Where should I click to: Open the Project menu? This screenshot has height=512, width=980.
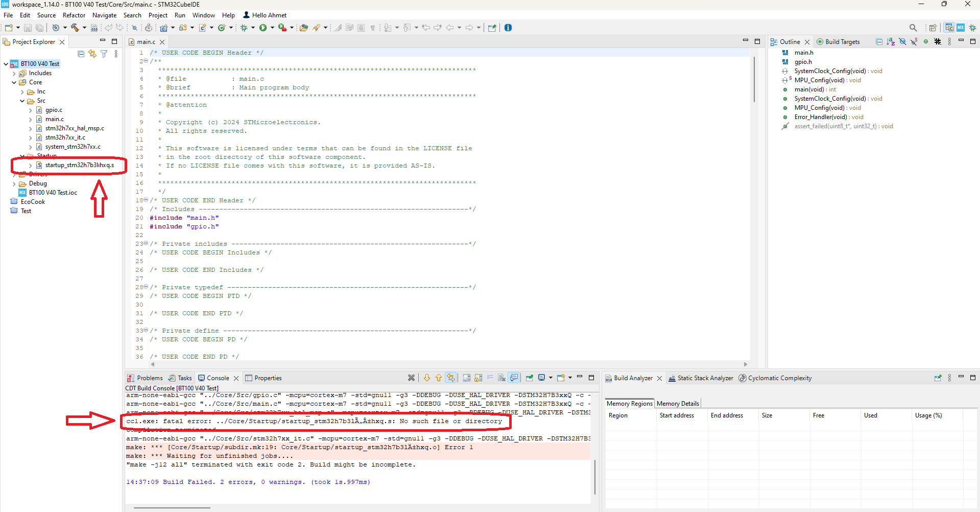(158, 15)
